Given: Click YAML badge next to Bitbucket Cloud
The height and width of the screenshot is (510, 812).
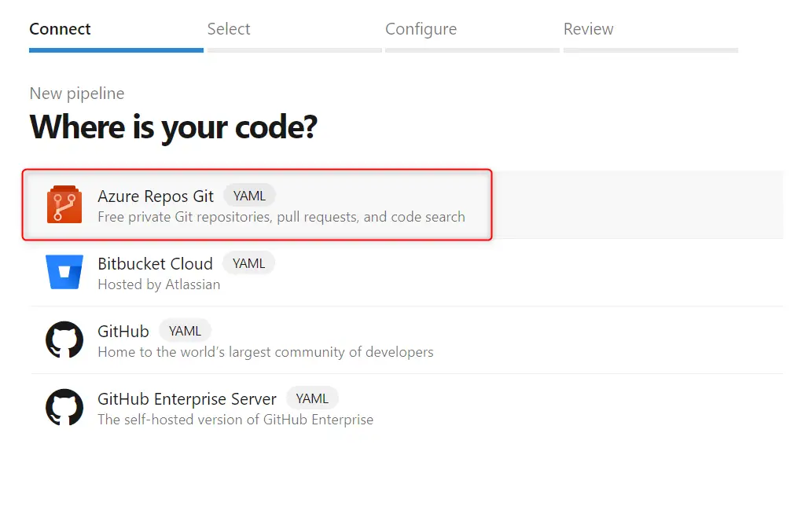Looking at the screenshot, I should pyautogui.click(x=248, y=263).
